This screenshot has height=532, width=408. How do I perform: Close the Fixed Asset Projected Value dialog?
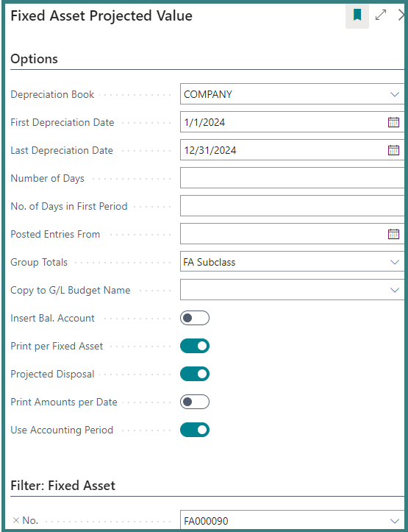[x=402, y=15]
